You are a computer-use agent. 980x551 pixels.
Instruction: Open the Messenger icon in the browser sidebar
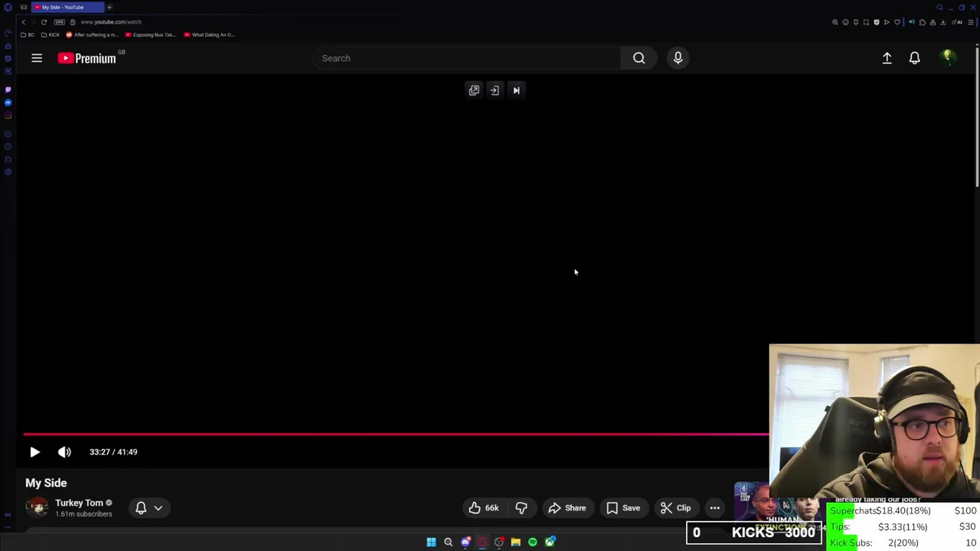(8, 103)
